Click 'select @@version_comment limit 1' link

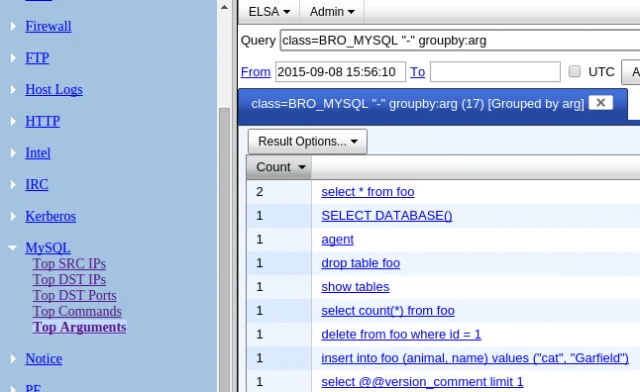point(422,382)
